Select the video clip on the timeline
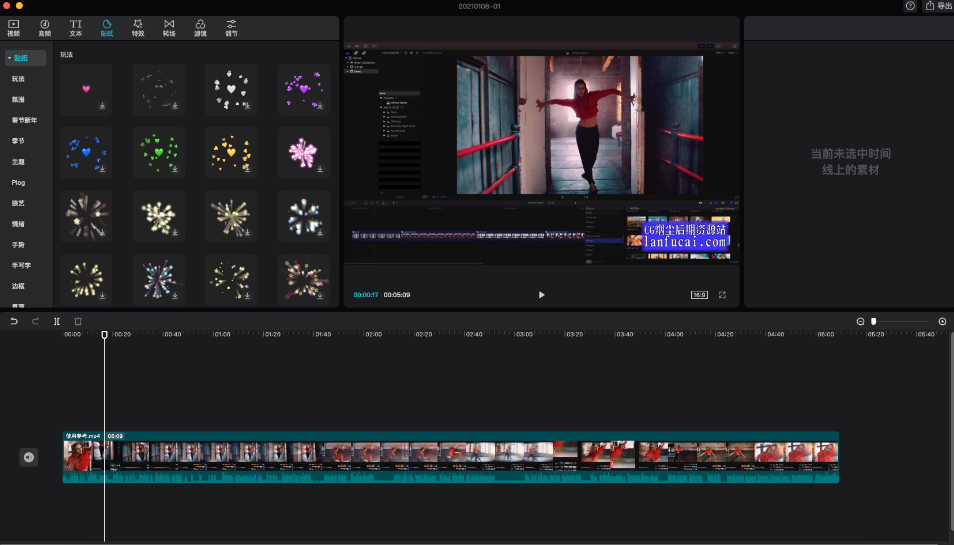 point(451,457)
